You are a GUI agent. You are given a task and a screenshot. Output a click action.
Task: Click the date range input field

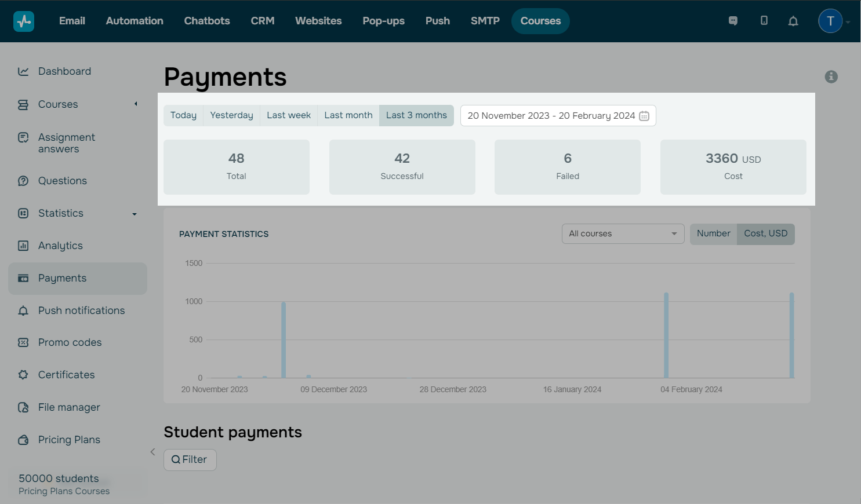click(x=551, y=116)
